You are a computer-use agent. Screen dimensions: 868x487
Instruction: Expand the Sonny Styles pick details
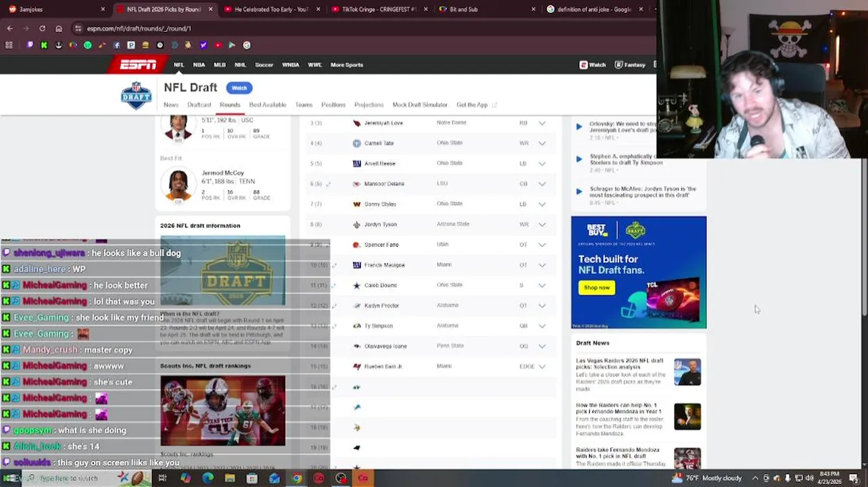coord(541,204)
